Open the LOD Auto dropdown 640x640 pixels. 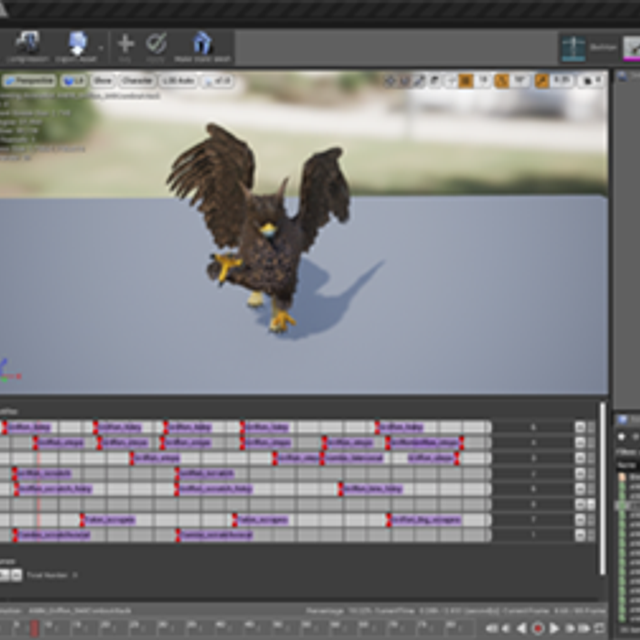pyautogui.click(x=178, y=81)
